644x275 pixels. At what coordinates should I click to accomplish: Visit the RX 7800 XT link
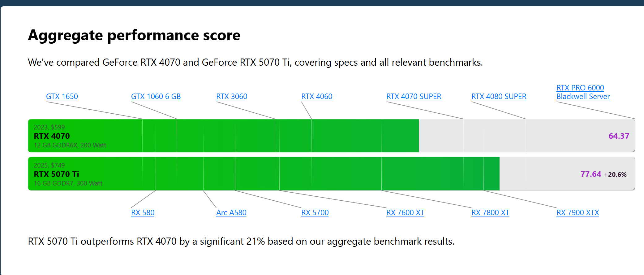(490, 213)
